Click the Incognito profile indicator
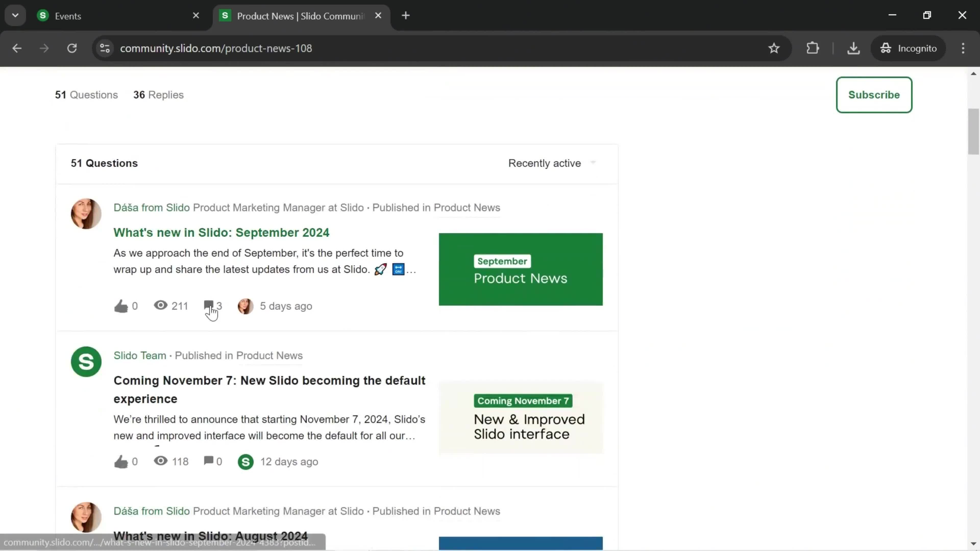The width and height of the screenshot is (980, 551). [x=909, y=48]
